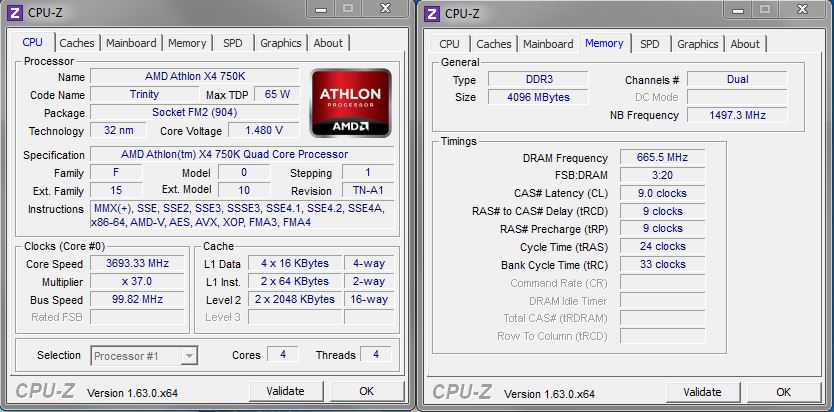Click the Level 2 associativity 16-way

tap(369, 299)
